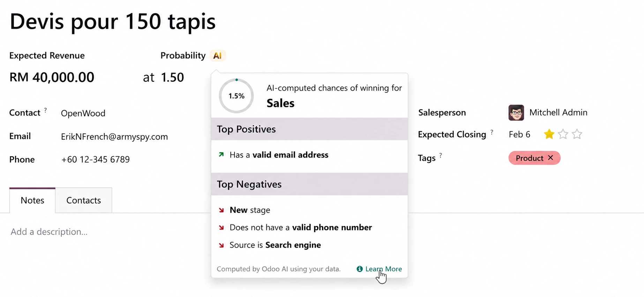Click the 1.5% circular probability gauge
644x297 pixels.
[236, 96]
